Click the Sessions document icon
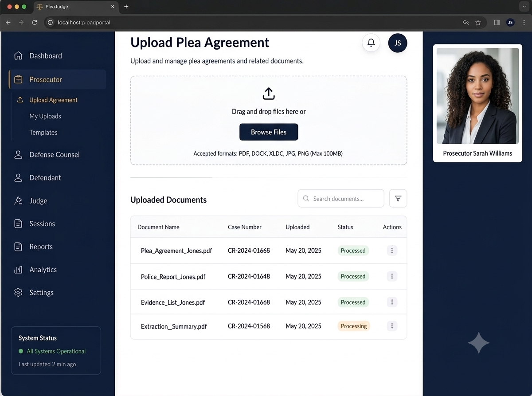The width and height of the screenshot is (532, 396). [18, 224]
